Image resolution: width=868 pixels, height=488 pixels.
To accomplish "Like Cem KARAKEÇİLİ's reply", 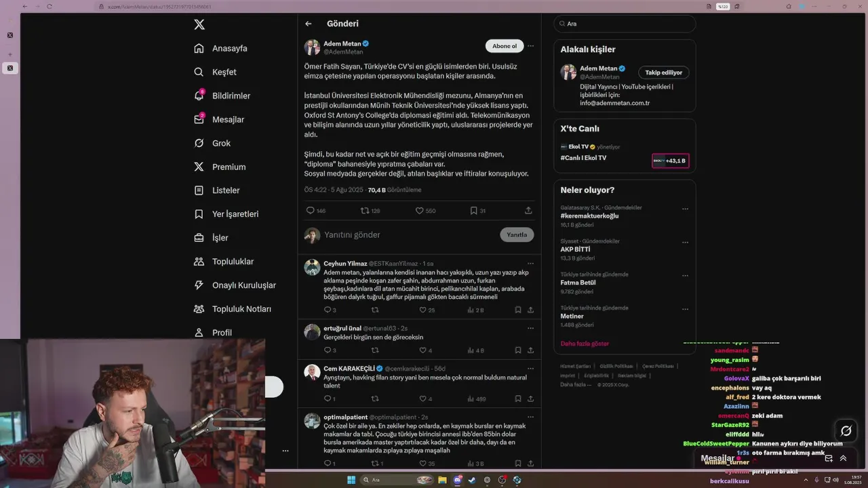I will tap(425, 399).
